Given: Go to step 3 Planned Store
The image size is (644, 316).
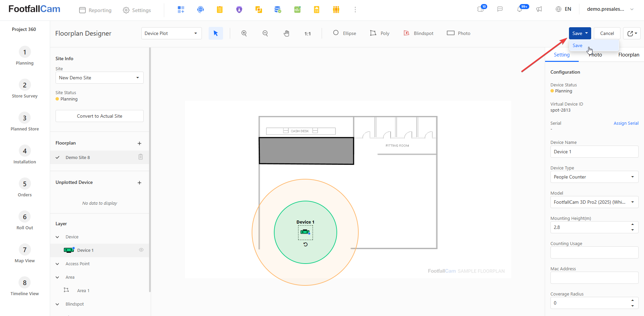Looking at the screenshot, I should click(25, 122).
